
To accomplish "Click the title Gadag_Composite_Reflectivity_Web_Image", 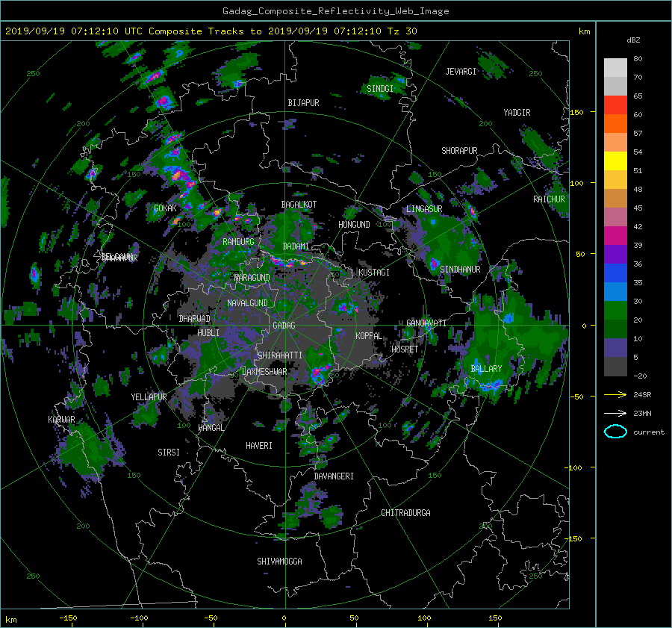I will [x=335, y=11].
